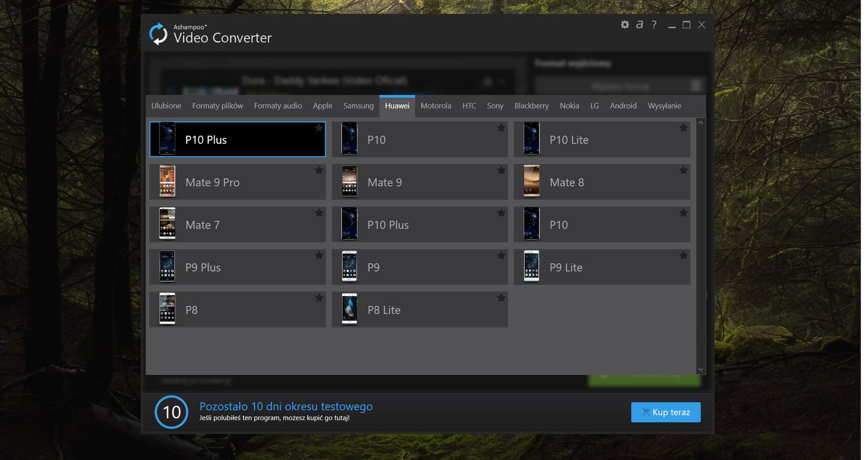Pick the P9 Lite phone preset

point(602,267)
